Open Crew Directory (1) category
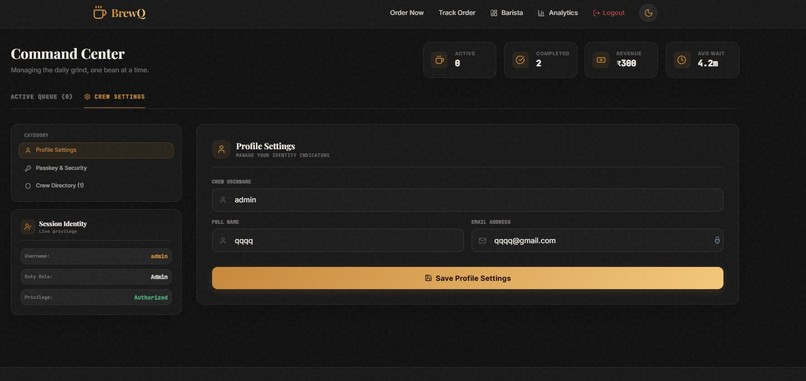806x381 pixels. coord(96,186)
